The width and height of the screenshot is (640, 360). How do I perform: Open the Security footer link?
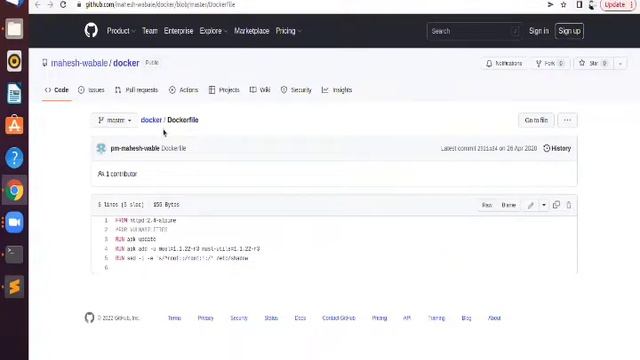pyautogui.click(x=239, y=318)
